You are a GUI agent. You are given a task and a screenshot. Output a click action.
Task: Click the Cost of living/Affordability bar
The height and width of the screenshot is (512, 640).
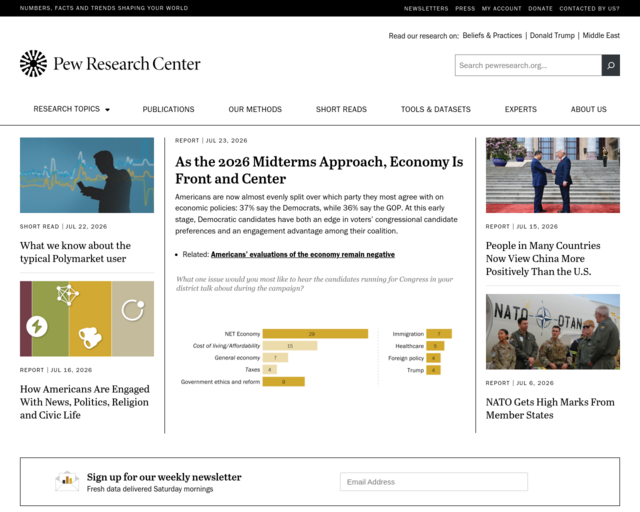pos(290,346)
